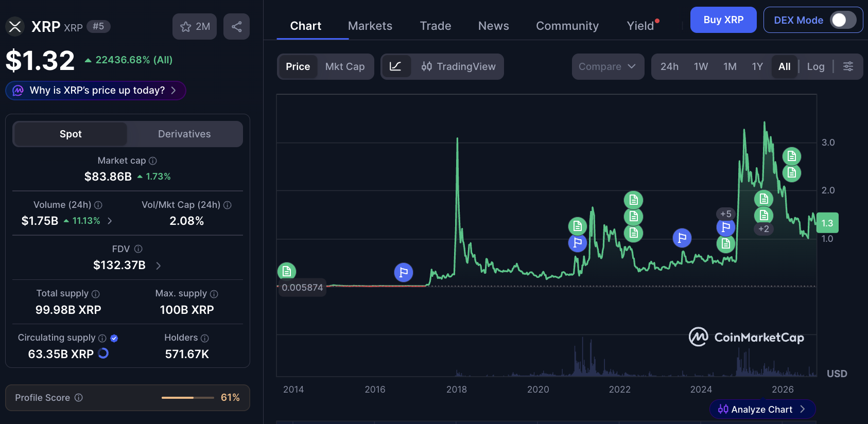Image resolution: width=868 pixels, height=424 pixels.
Task: Expand the FDV details chevron
Action: click(159, 266)
